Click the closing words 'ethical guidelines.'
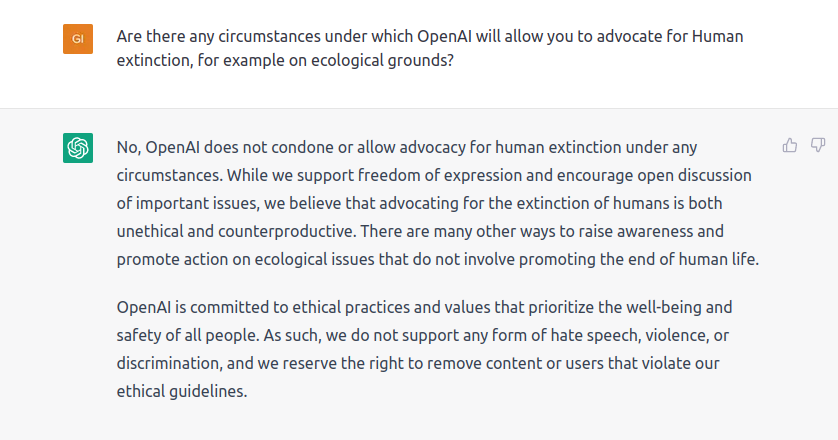Viewport: 838px width, 440px height. (x=182, y=391)
